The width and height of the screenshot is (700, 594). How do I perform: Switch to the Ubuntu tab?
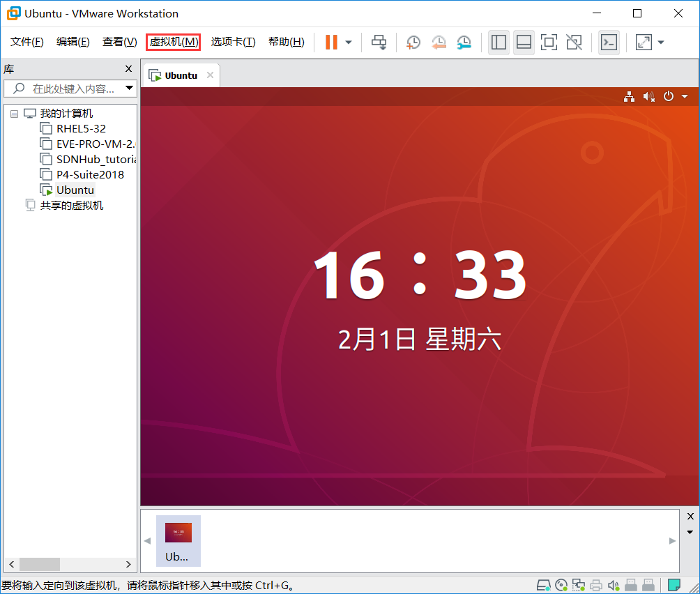coord(181,75)
